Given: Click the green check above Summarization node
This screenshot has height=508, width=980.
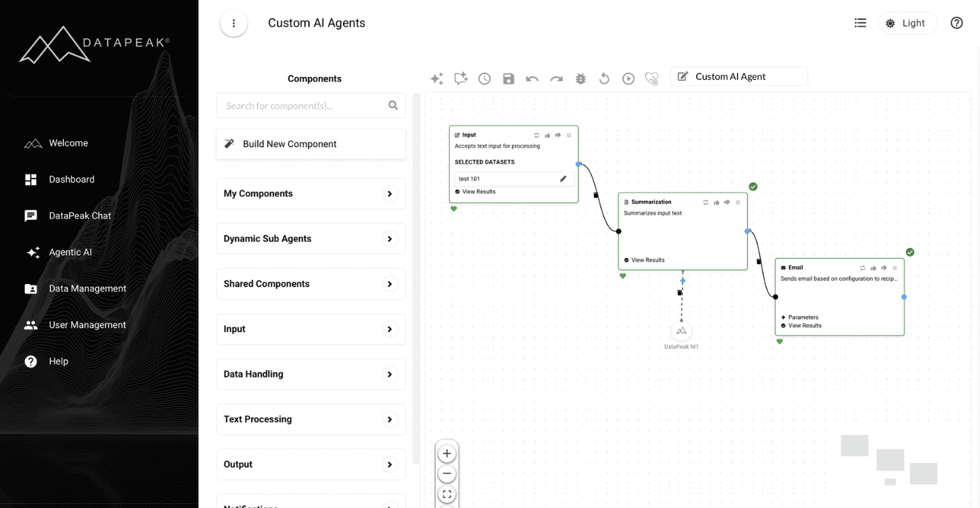Looking at the screenshot, I should pos(753,187).
